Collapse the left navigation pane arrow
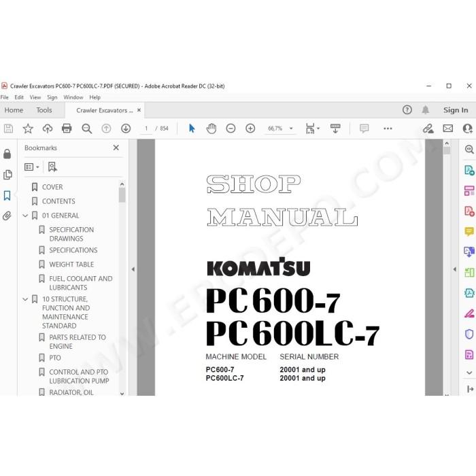This screenshot has width=476, height=476. (x=133, y=269)
